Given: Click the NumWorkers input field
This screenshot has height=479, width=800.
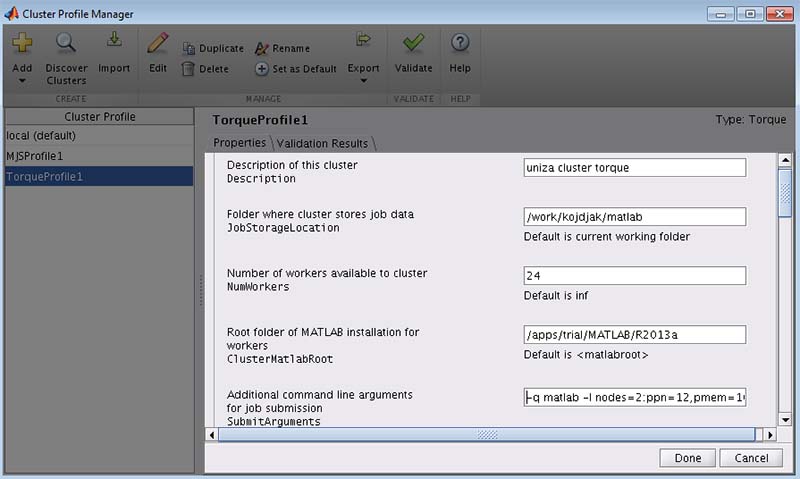Looking at the screenshot, I should tap(634, 275).
